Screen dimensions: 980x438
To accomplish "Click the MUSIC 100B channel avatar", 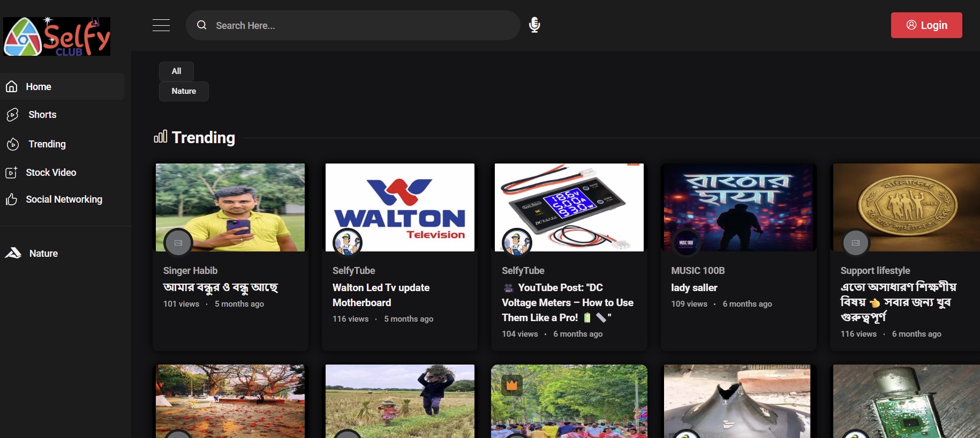I will pyautogui.click(x=686, y=243).
